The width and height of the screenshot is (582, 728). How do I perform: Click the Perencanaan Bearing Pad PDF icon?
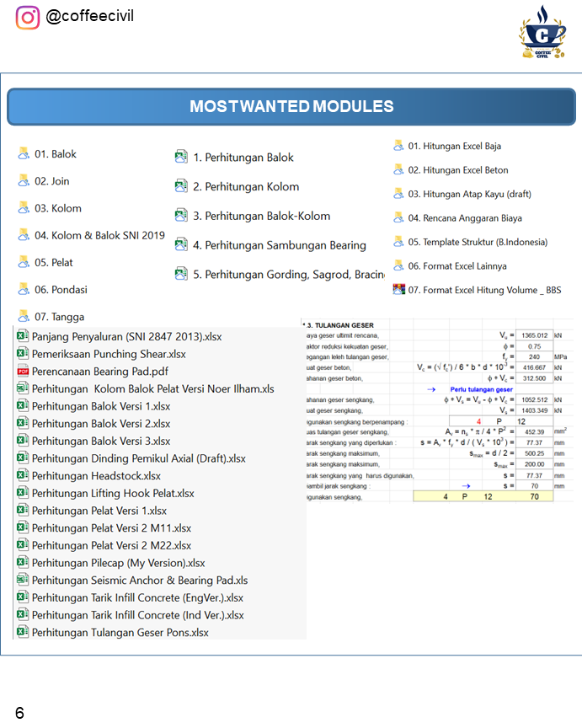click(24, 372)
